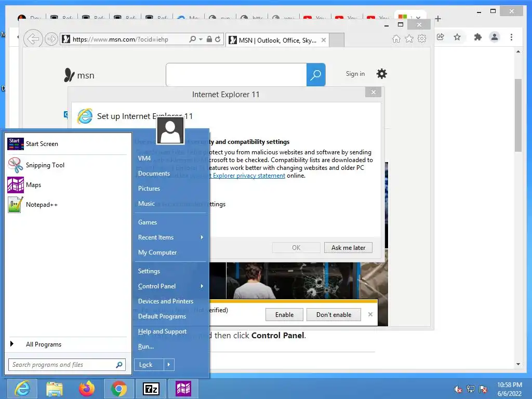Open Internet Explorer from the taskbar
This screenshot has width=532, height=399.
click(22, 389)
